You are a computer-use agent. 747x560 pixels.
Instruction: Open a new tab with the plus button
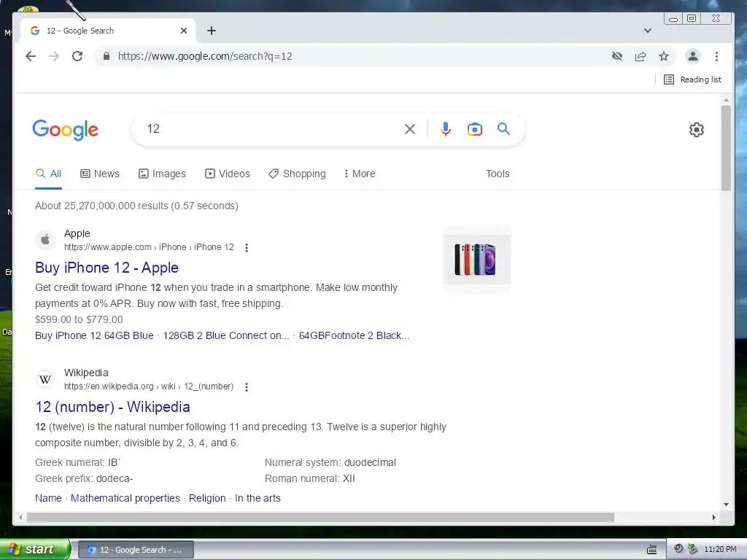(212, 31)
